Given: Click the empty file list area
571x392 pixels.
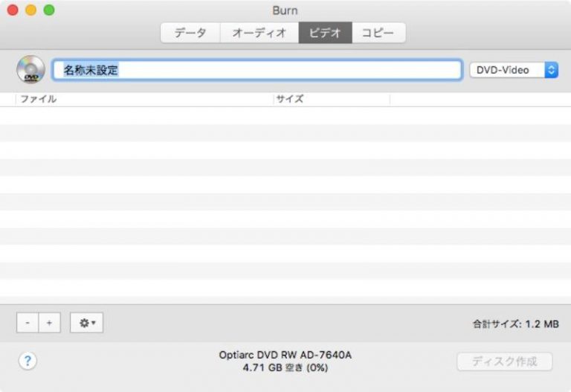Looking at the screenshot, I should pyautogui.click(x=285, y=201).
